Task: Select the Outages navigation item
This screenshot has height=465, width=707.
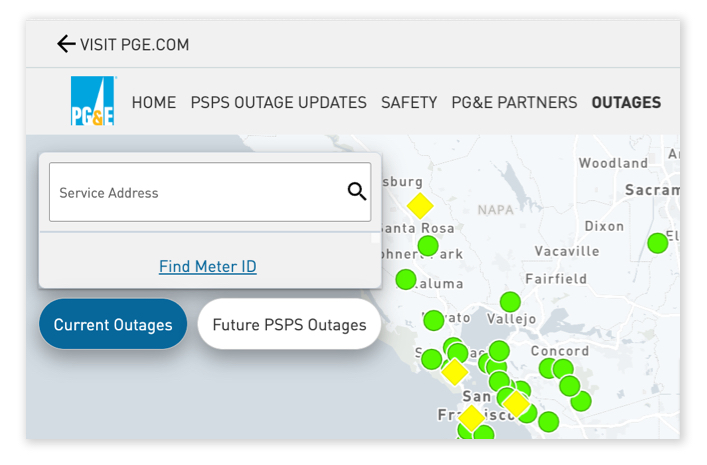Action: pos(626,102)
